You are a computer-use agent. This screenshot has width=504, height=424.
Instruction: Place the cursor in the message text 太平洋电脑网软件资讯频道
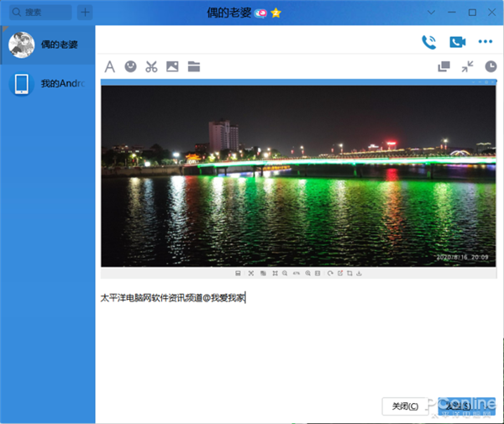point(151,298)
